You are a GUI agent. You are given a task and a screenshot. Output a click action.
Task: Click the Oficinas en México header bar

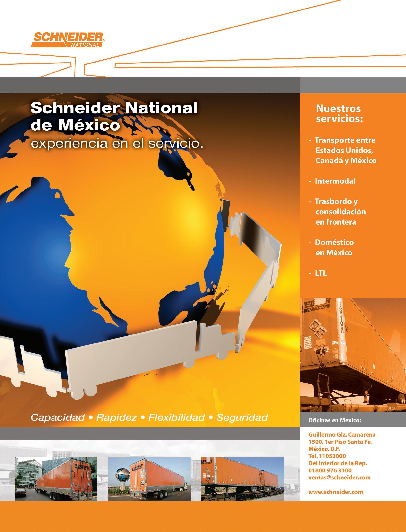tap(335, 420)
